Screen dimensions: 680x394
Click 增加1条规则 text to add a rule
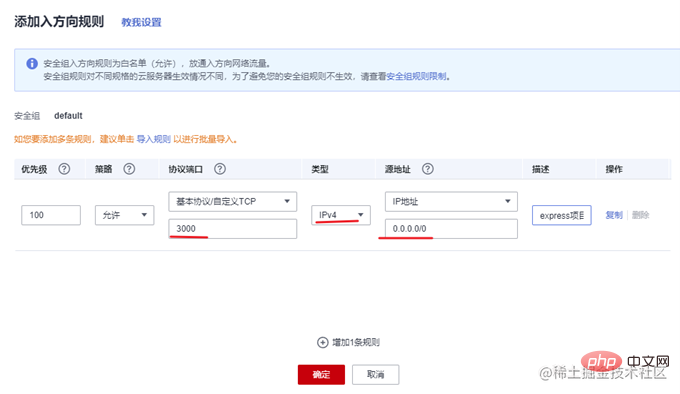[x=356, y=342]
